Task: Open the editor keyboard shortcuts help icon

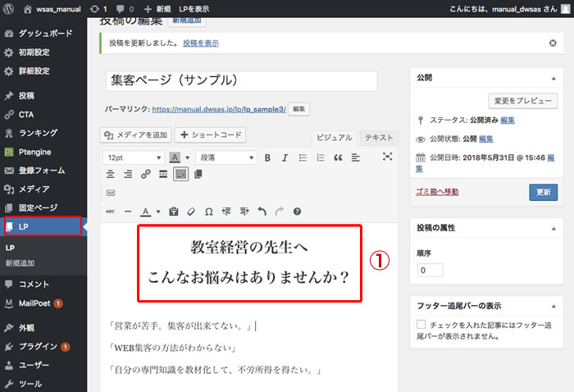Action: tap(297, 212)
